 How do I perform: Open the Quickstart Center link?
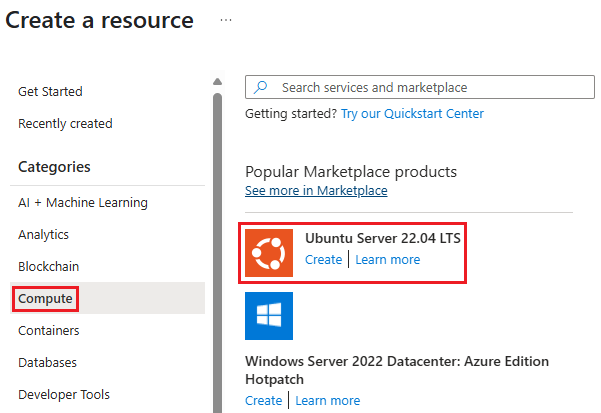pos(412,114)
